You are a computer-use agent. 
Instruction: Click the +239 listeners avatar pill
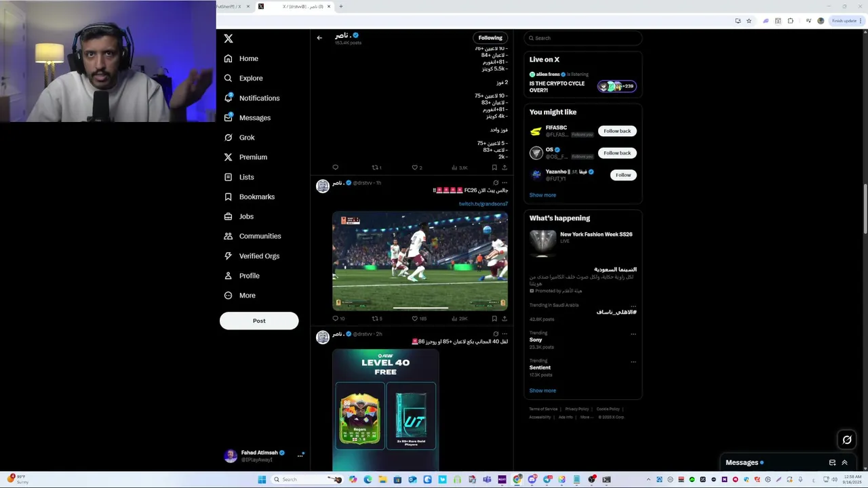pyautogui.click(x=616, y=86)
